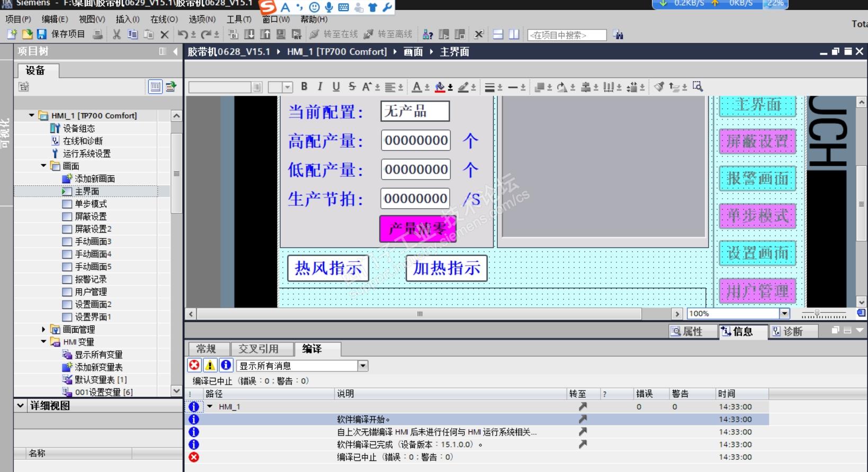Split editor space vertically icon
The image size is (868, 472).
point(514,34)
